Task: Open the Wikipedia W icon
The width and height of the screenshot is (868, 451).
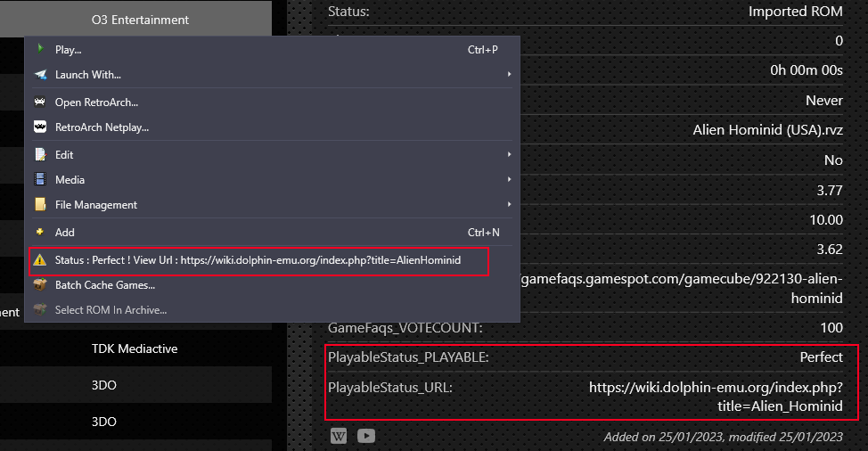Action: coord(339,436)
